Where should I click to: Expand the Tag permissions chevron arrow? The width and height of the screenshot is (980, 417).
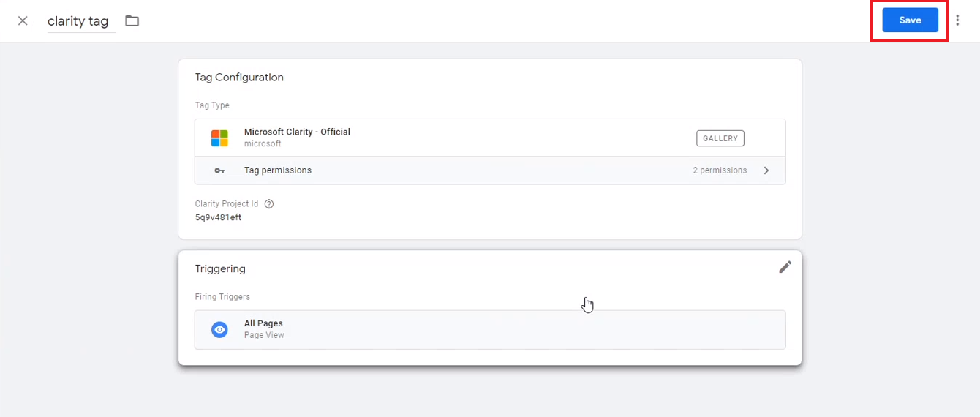766,170
